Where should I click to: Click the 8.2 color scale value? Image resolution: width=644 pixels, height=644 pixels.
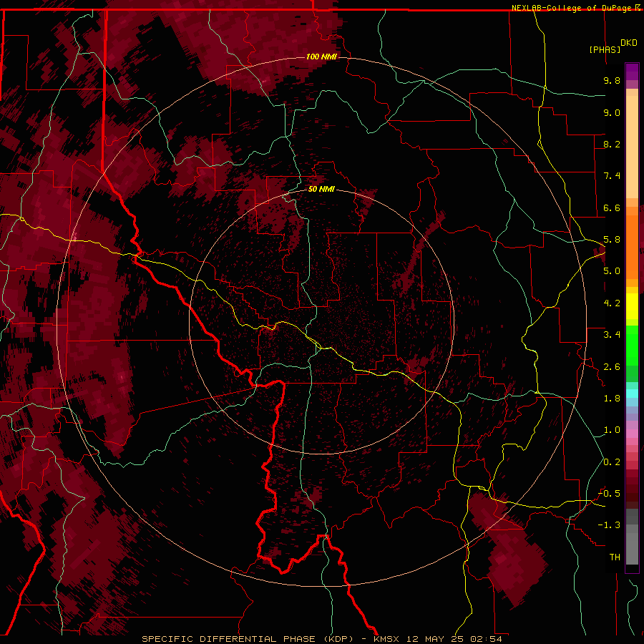pos(612,144)
